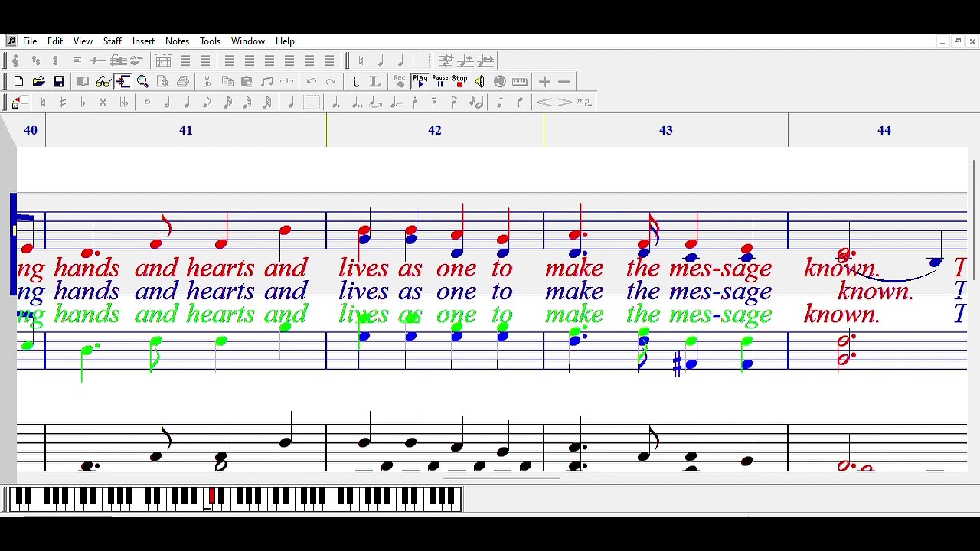Select the dotted note icon
This screenshot has height=551, width=980.
click(336, 102)
